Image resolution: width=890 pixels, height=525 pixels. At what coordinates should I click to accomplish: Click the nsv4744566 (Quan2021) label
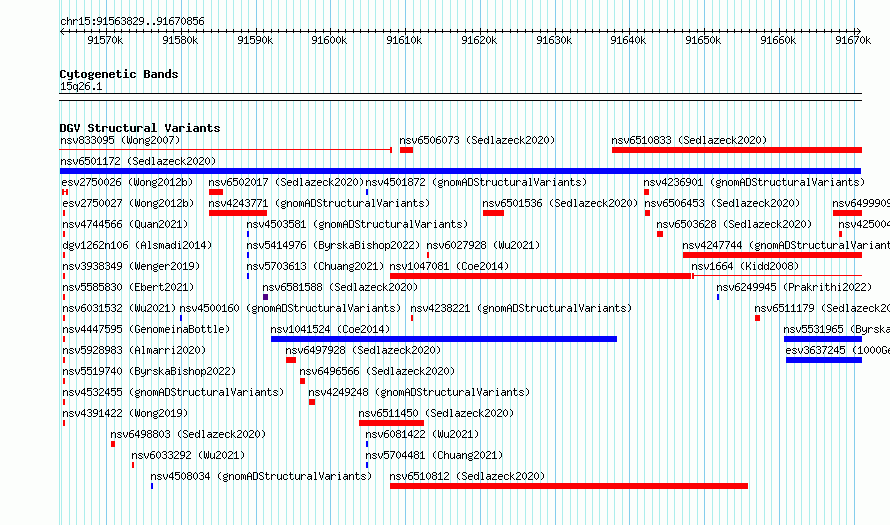coord(125,224)
